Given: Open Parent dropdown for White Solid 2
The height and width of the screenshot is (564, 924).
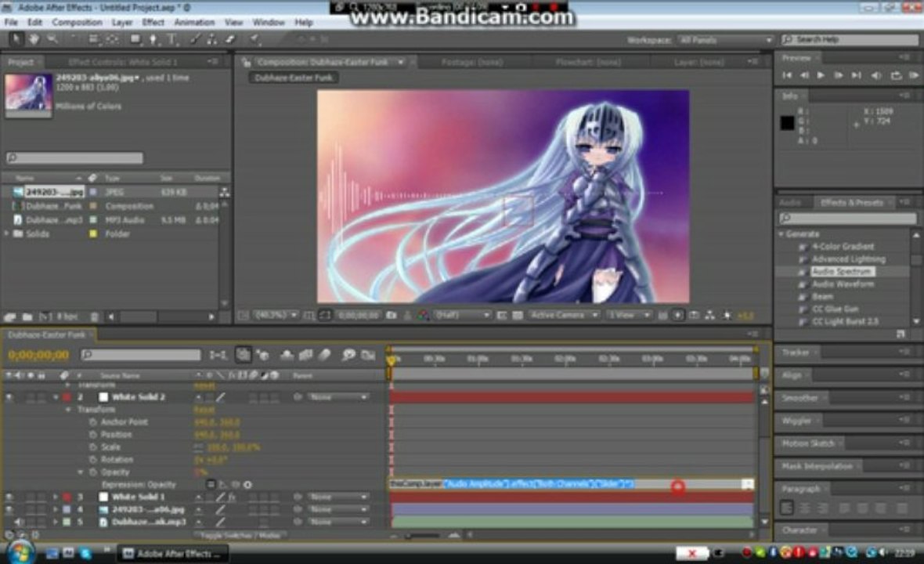Looking at the screenshot, I should tap(339, 397).
